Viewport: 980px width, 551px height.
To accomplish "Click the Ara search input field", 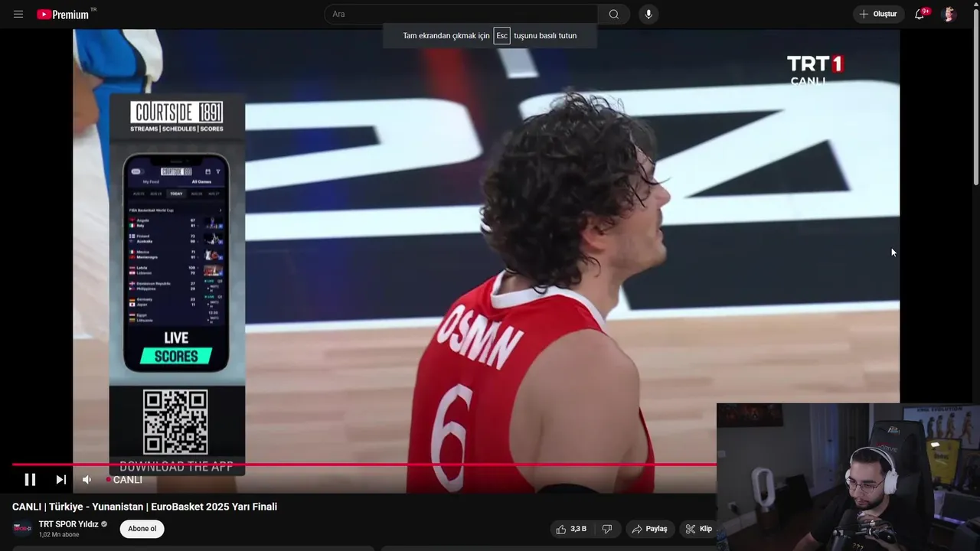I will 461,15.
